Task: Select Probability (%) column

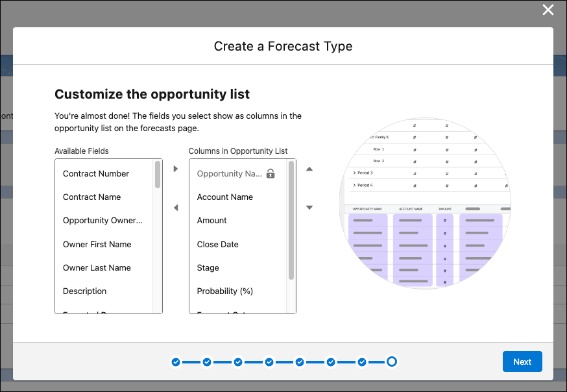Action: click(238, 291)
